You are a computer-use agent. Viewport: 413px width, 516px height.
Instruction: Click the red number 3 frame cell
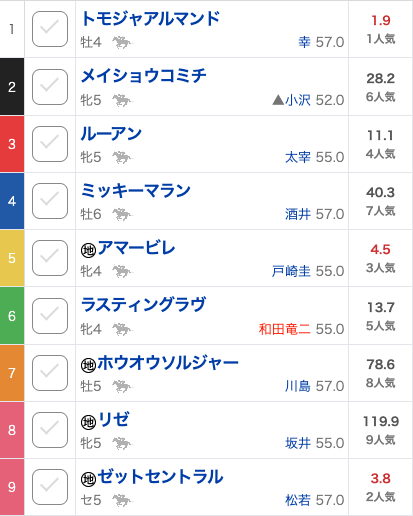12,144
